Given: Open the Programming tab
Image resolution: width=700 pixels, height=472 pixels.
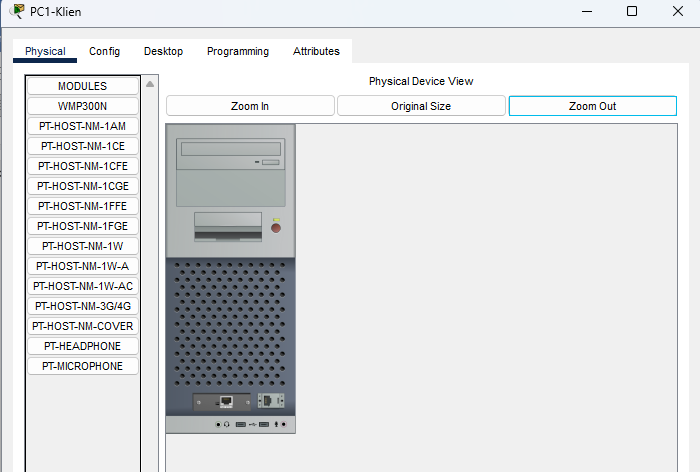Looking at the screenshot, I should [238, 51].
